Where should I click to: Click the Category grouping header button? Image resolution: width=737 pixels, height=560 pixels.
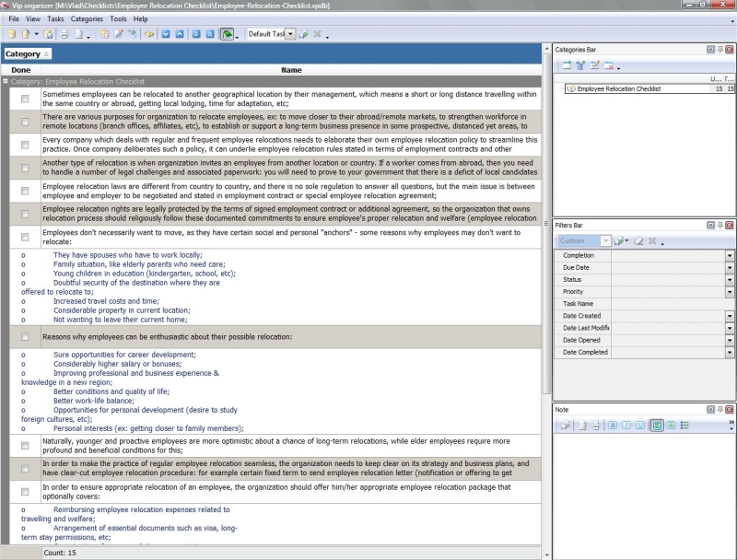pos(28,54)
